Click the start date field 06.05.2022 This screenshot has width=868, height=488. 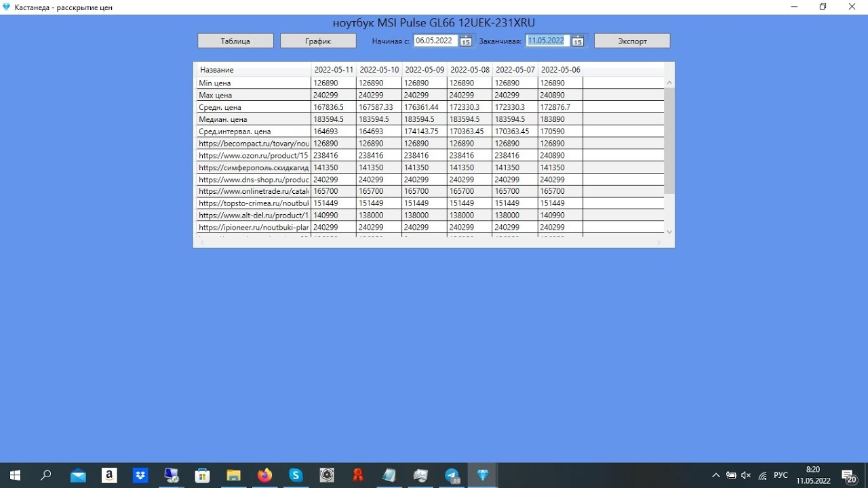point(435,41)
